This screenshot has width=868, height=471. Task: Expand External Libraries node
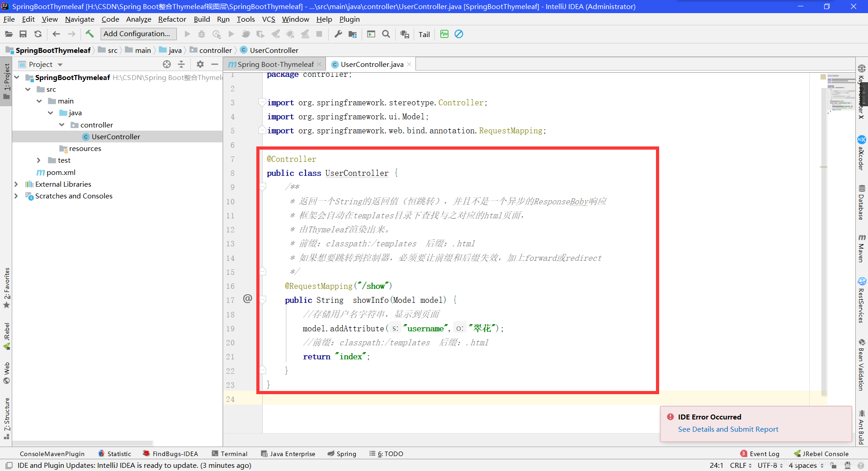pyautogui.click(x=16, y=184)
